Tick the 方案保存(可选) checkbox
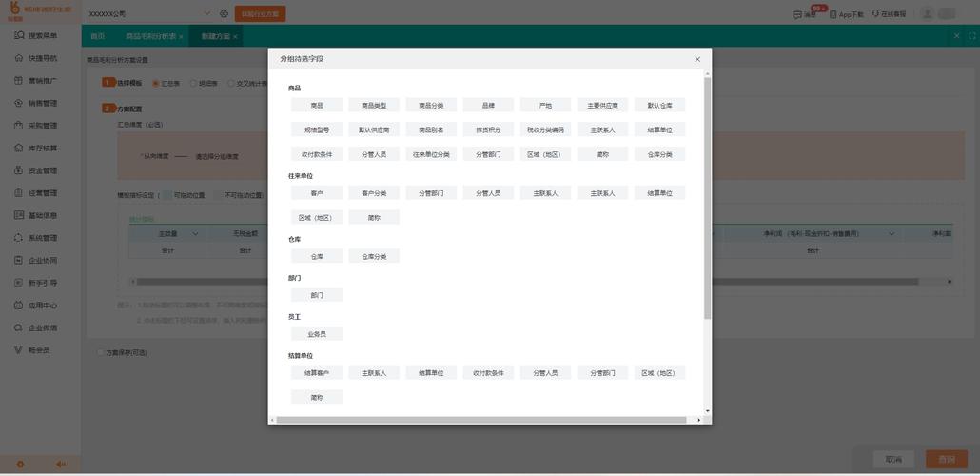 101,353
